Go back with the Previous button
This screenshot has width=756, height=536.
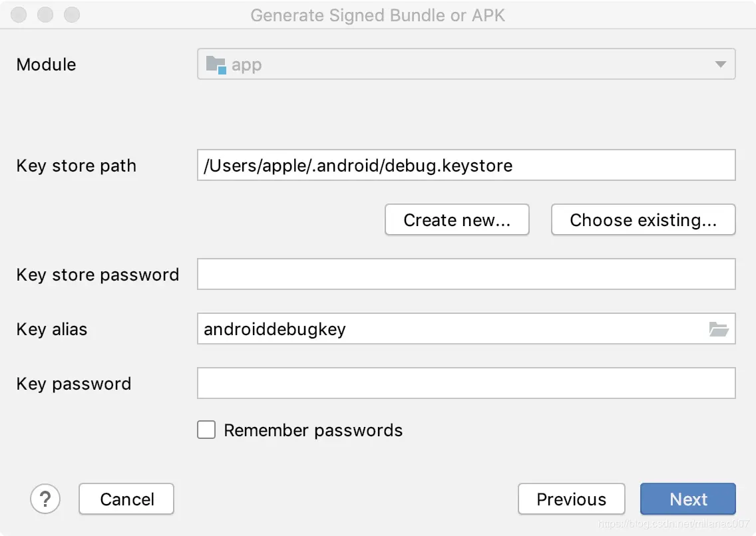[571, 499]
